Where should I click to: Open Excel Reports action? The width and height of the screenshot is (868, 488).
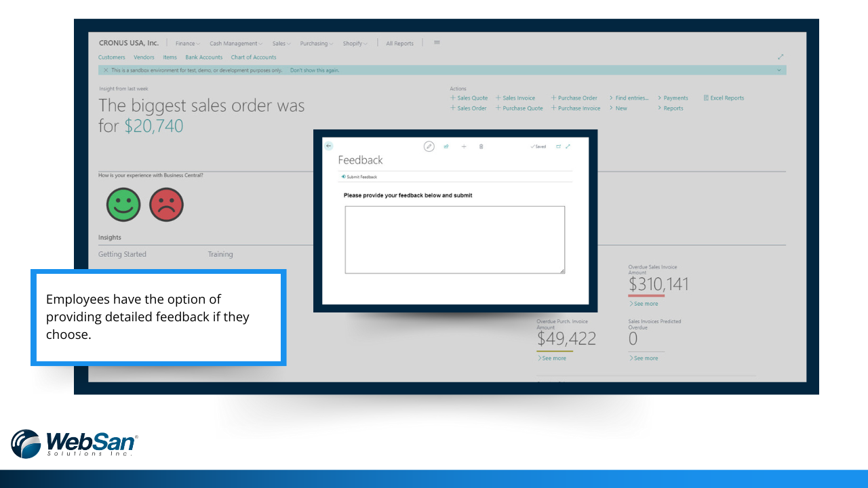[724, 98]
